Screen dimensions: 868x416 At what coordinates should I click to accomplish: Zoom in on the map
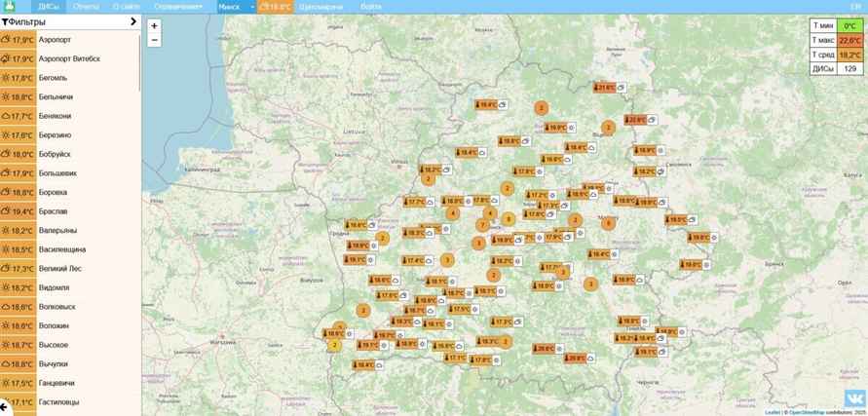point(155,25)
